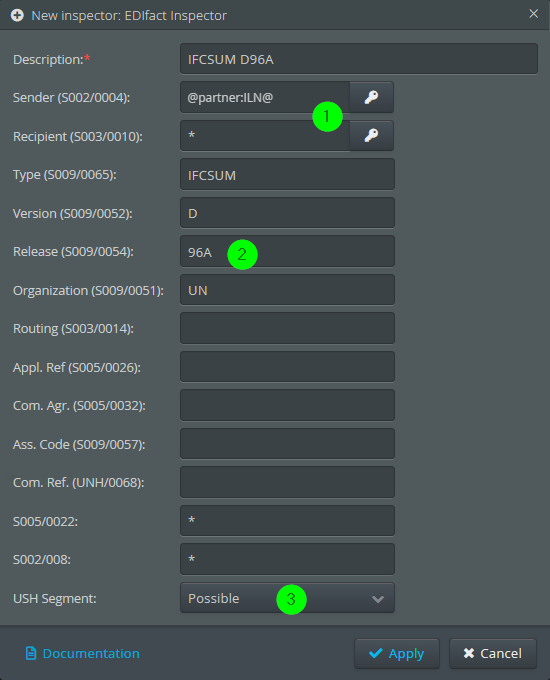
Task: Click the plus icon in the dialog title
Action: click(x=17, y=16)
